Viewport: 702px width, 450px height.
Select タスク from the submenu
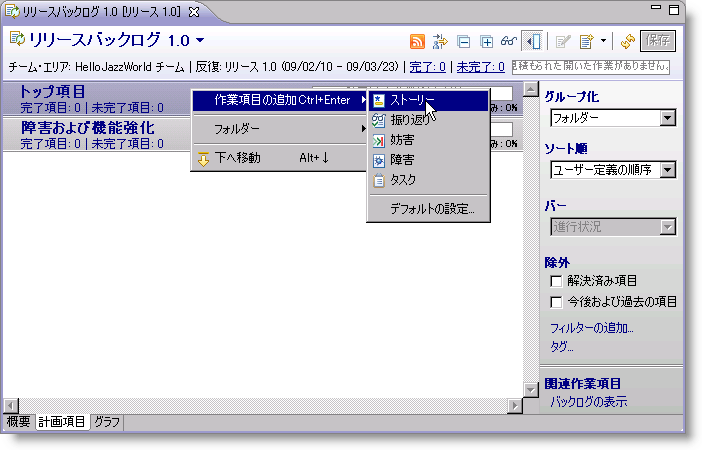pyautogui.click(x=428, y=180)
